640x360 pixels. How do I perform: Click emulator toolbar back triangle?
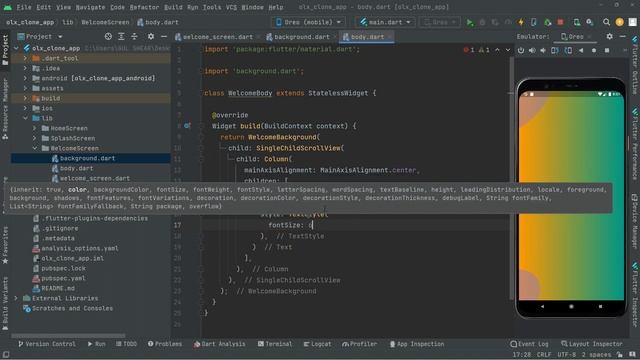tap(581, 50)
